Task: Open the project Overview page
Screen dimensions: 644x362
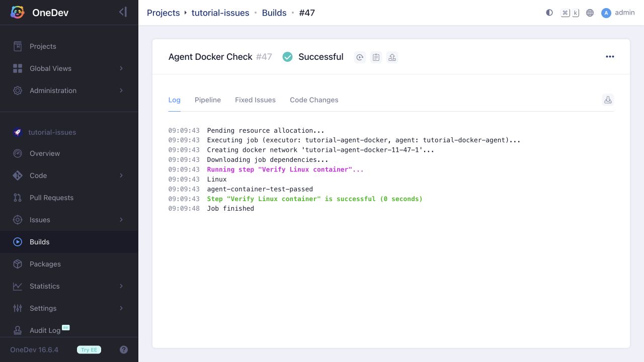Action: click(x=69, y=153)
